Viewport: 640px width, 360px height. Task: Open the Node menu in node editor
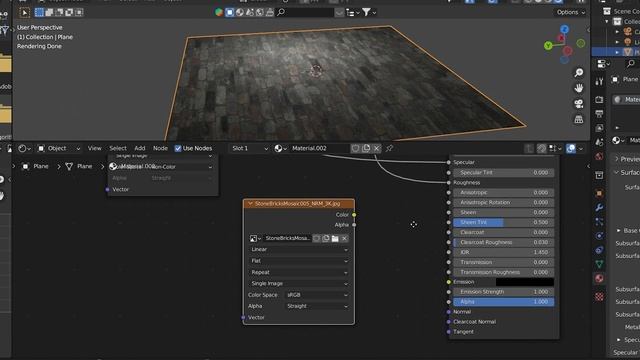pos(160,149)
